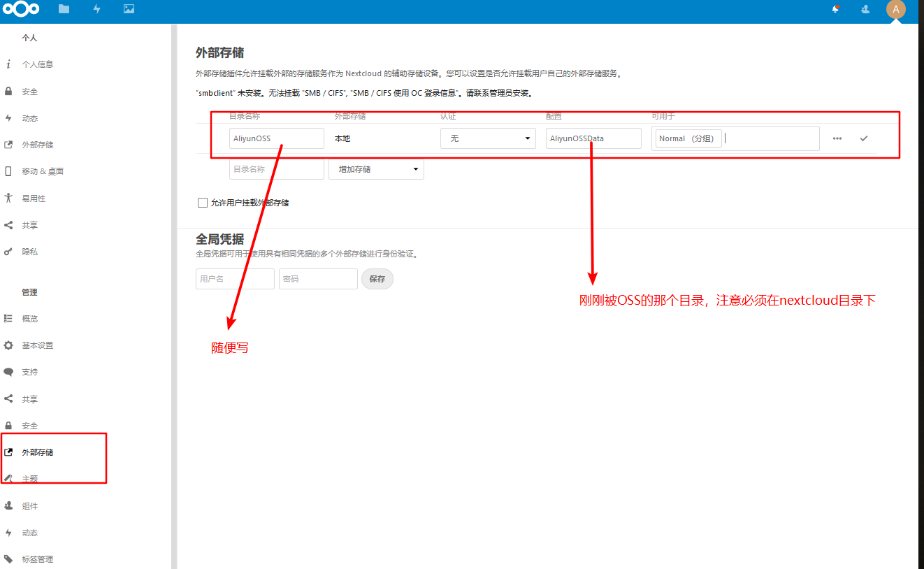Remove the Normal (分组) group tag
The height and width of the screenshot is (569, 924).
tap(688, 138)
